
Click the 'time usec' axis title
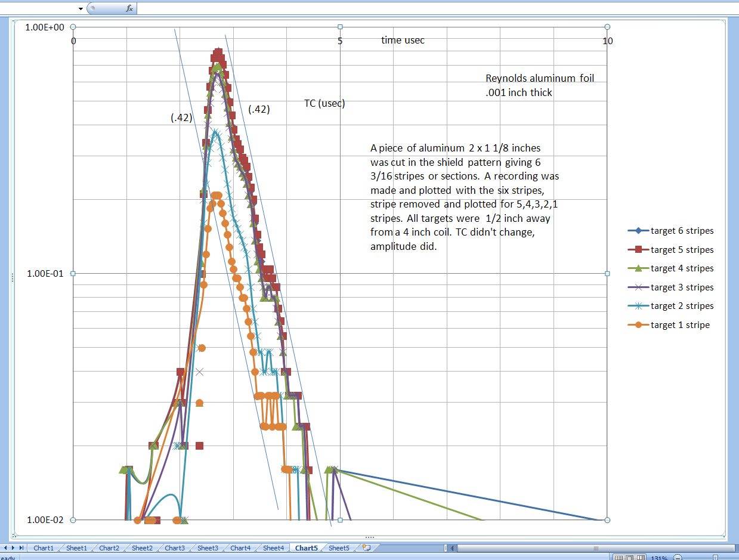(403, 41)
